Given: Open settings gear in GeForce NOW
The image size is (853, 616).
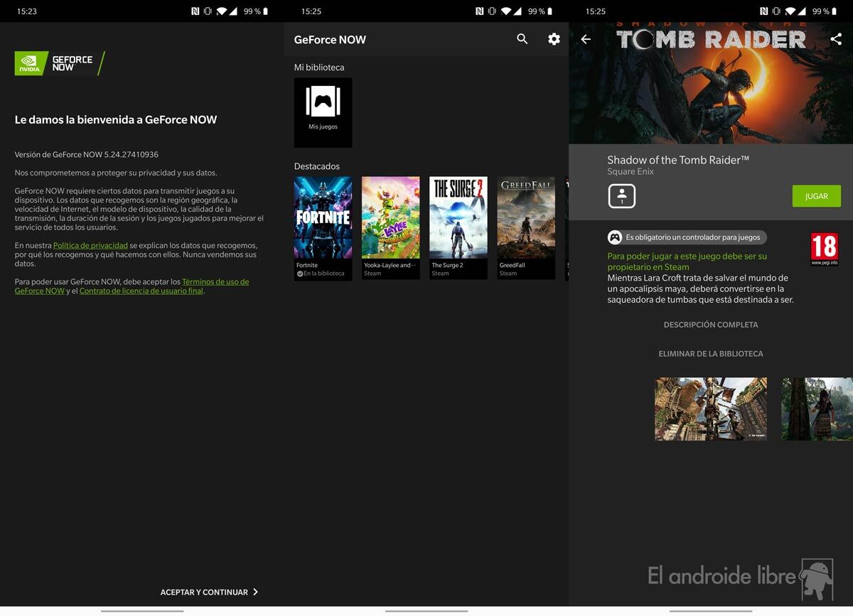Looking at the screenshot, I should [554, 40].
